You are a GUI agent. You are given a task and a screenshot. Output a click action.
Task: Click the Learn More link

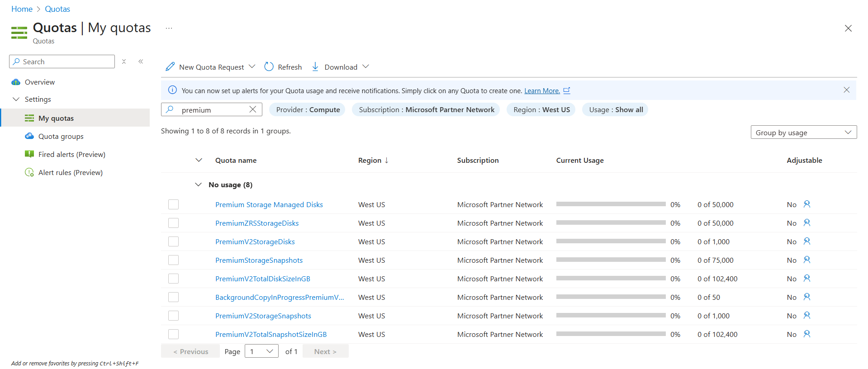pos(542,90)
